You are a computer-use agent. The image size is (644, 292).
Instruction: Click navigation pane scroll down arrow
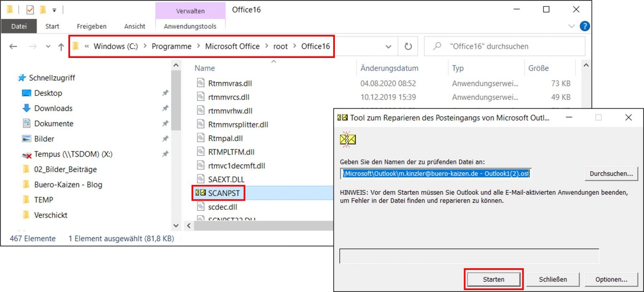(176, 226)
